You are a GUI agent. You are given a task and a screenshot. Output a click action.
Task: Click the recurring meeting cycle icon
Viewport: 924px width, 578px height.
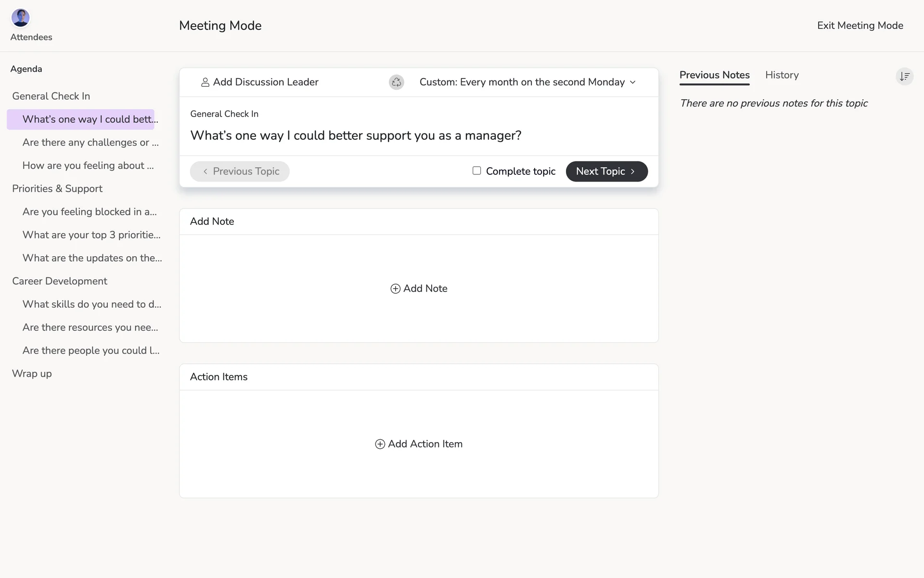[396, 82]
